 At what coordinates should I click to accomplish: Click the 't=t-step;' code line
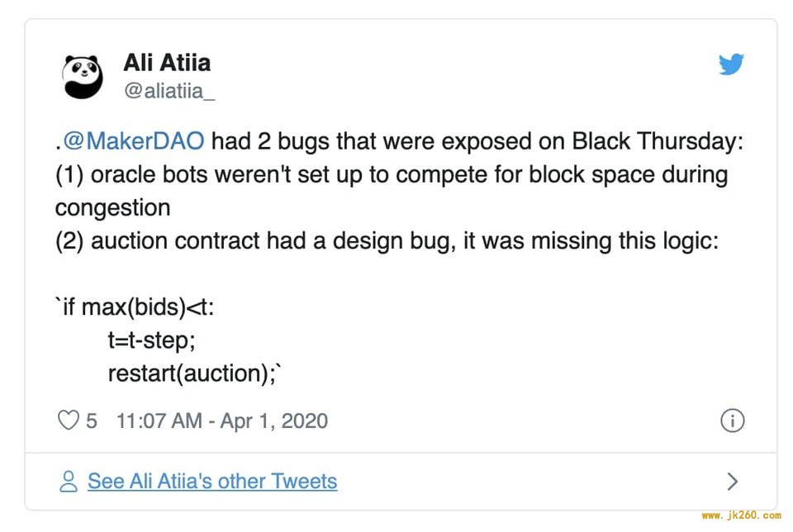click(151, 340)
